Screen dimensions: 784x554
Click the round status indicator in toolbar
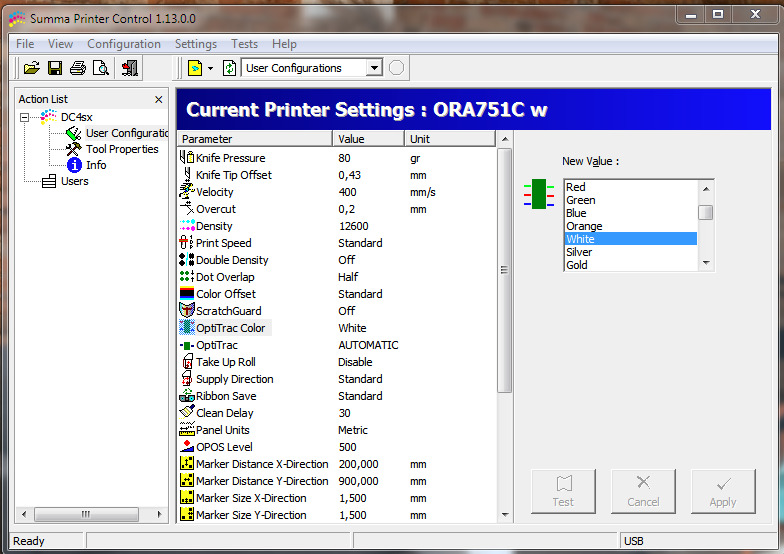(396, 68)
